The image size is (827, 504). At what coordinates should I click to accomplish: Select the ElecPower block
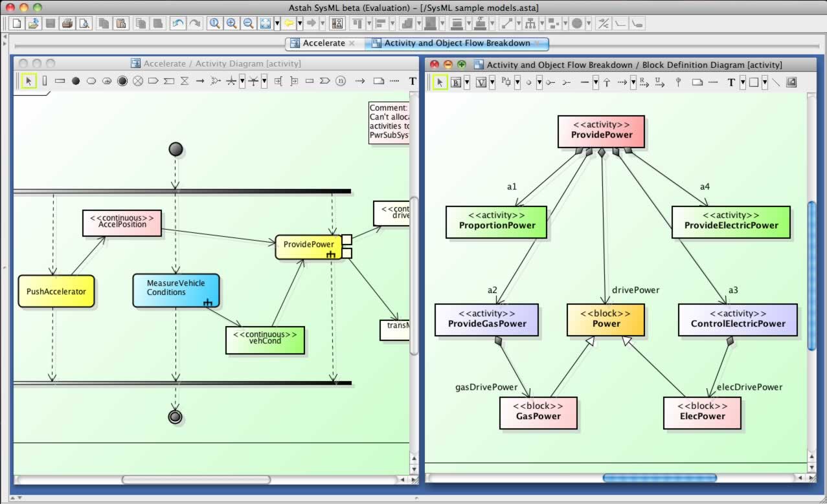click(x=702, y=412)
